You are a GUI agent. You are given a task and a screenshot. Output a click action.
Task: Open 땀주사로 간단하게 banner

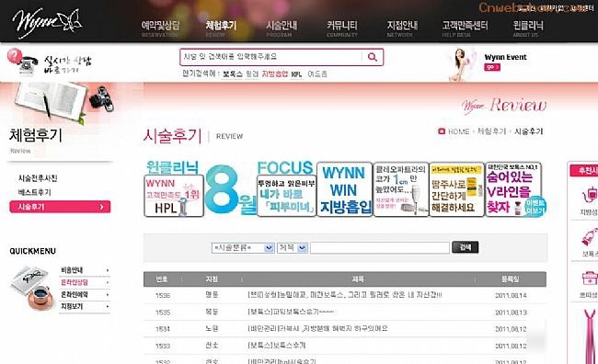click(x=456, y=189)
